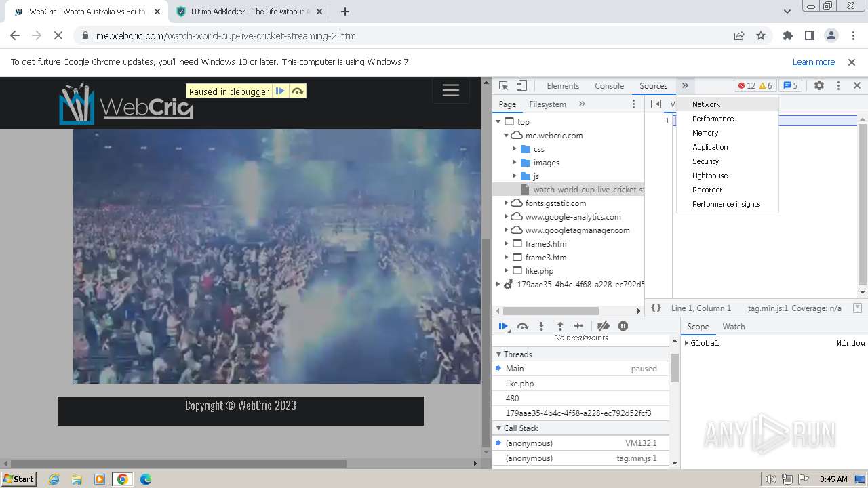Open the WebCric hamburger menu
Viewport: 868px width, 488px height.
pyautogui.click(x=451, y=91)
